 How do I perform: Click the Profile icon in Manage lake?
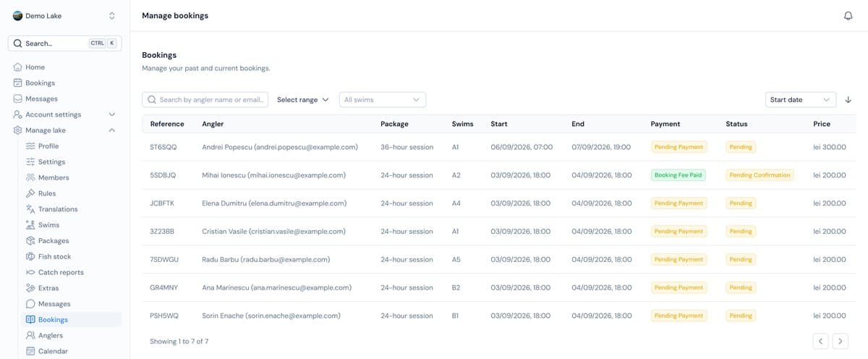(x=30, y=146)
